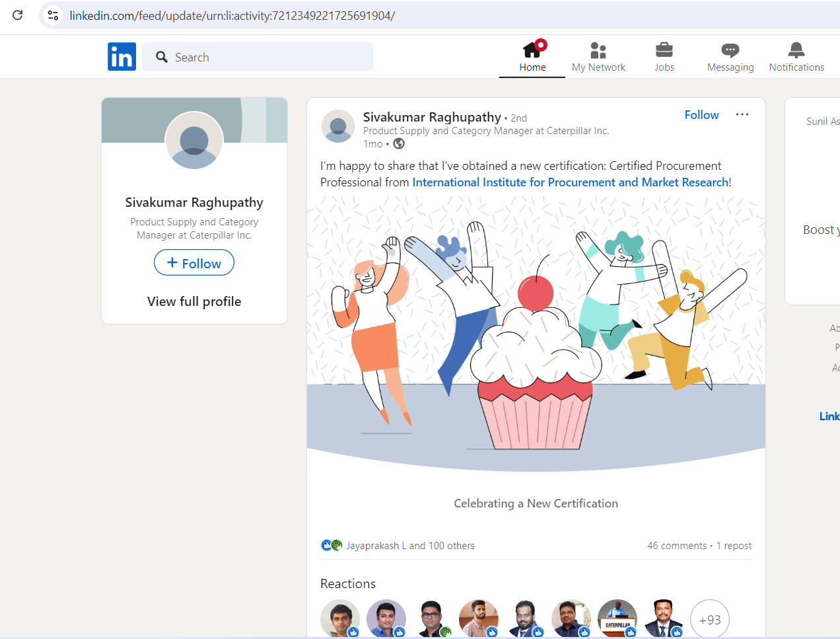Click into the LinkedIn Search field
The image size is (840, 639).
(258, 57)
